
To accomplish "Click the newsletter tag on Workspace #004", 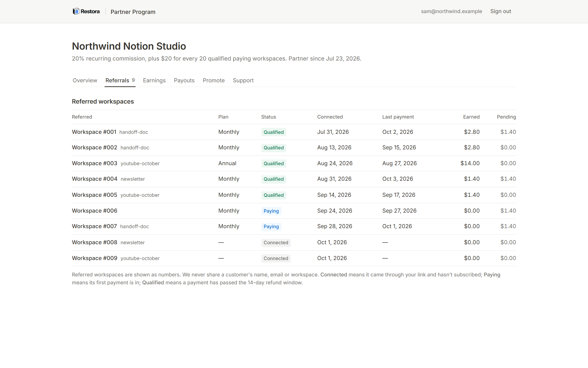I will click(133, 179).
